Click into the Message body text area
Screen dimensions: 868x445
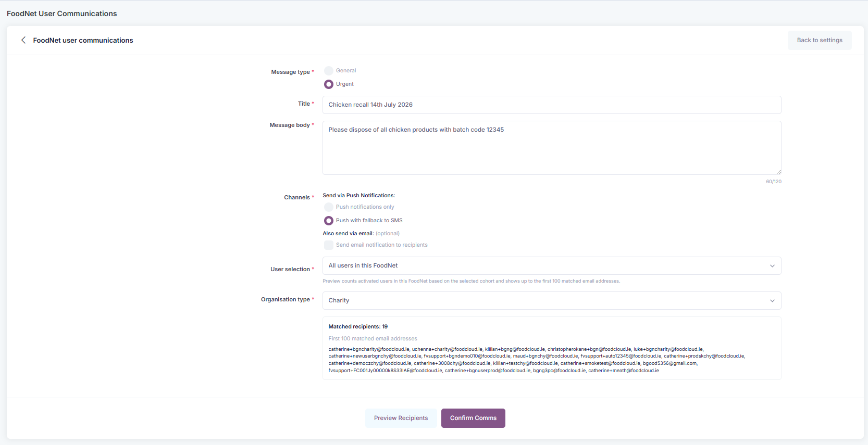552,148
